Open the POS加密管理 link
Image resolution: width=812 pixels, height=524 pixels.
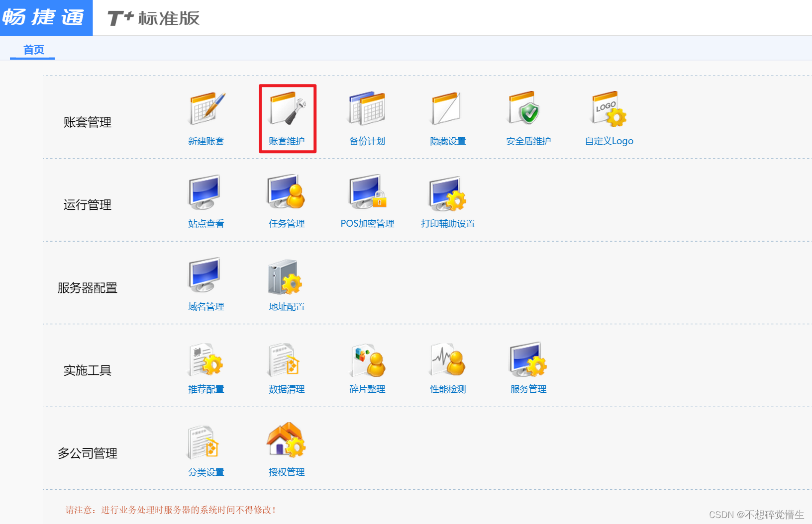point(367,224)
